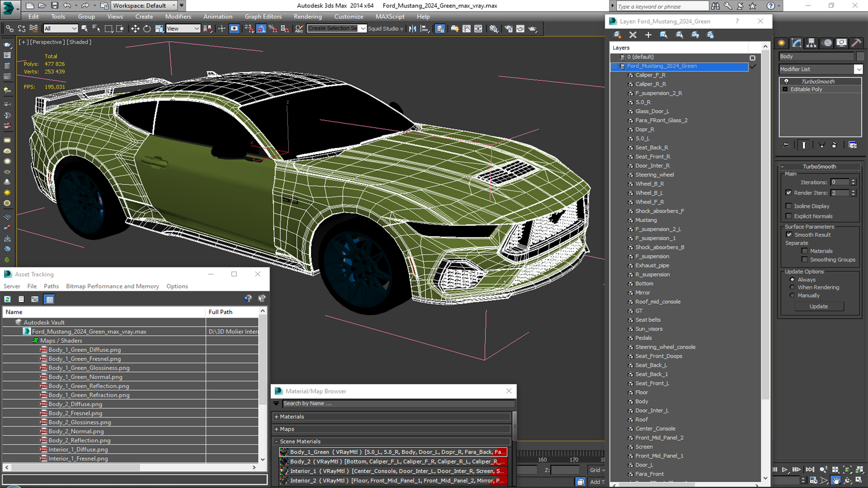Screen dimensions: 868x488
Task: Open the Motion command panel tab
Action: 827,43
